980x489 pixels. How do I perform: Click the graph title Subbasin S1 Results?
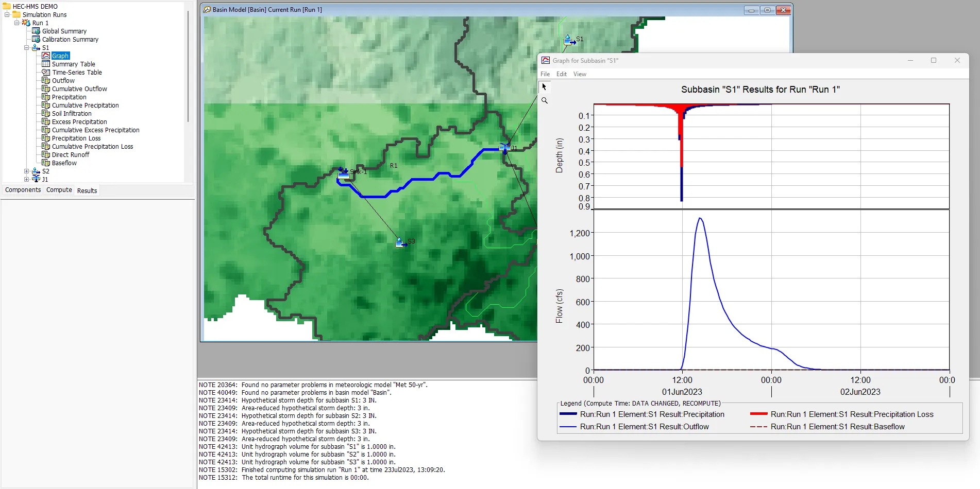tap(761, 90)
